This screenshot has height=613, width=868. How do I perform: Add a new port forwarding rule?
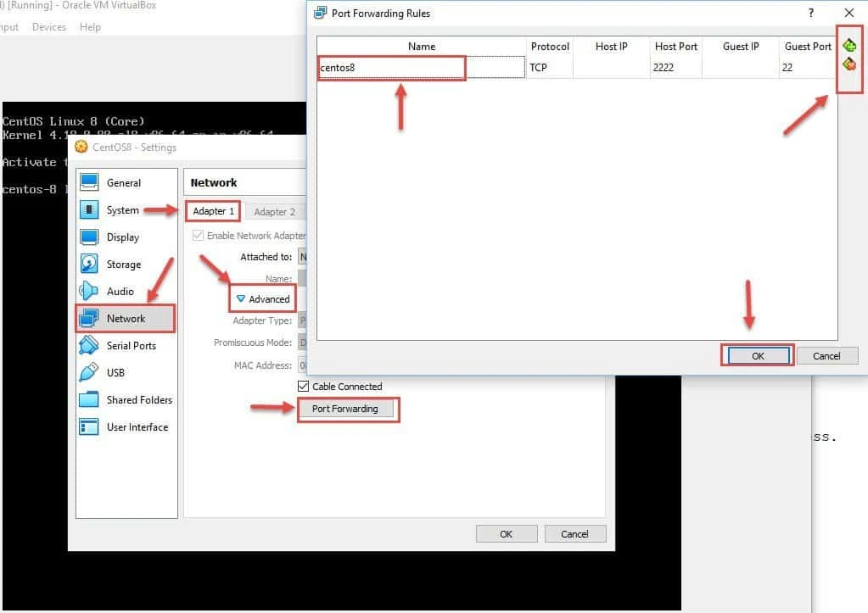[848, 45]
